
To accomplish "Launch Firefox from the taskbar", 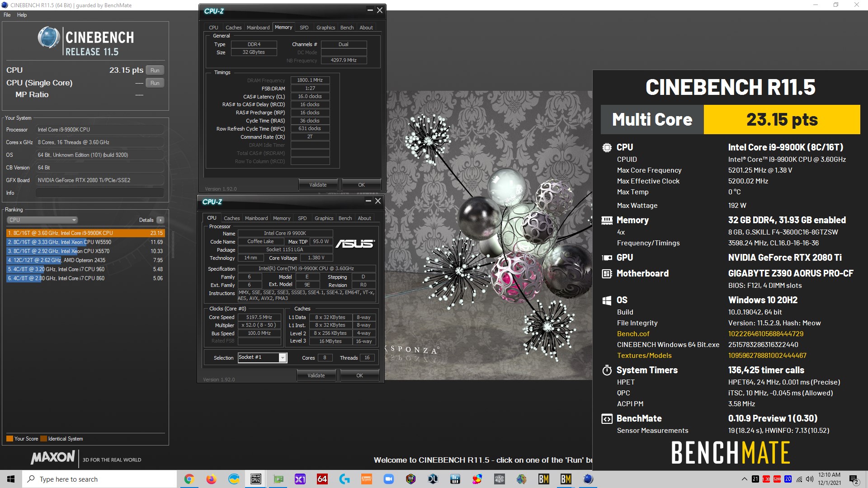I will point(211,479).
